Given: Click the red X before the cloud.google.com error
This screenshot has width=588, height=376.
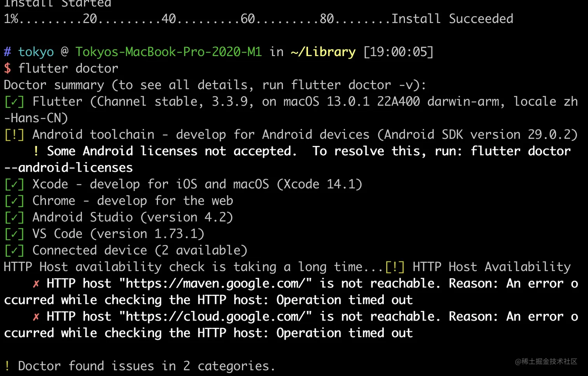Looking at the screenshot, I should tap(36, 317).
